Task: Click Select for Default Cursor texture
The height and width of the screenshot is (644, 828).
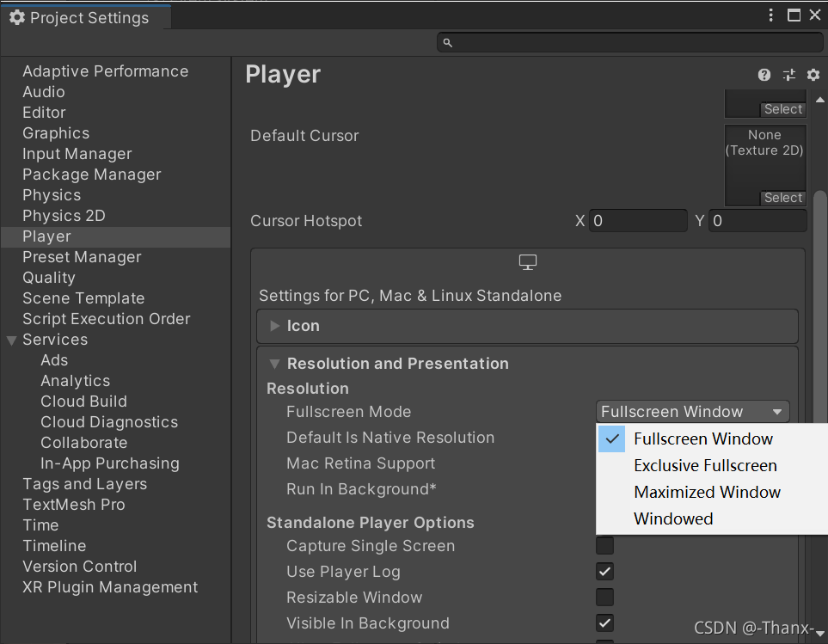Action: [783, 198]
